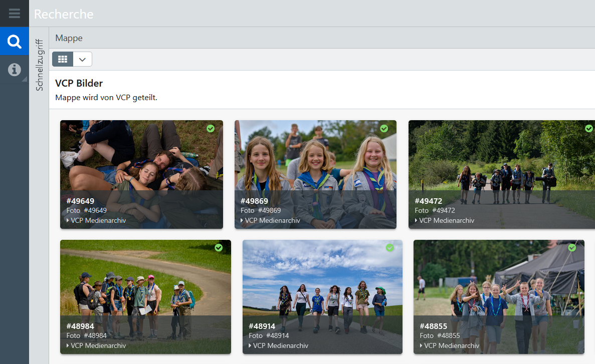Screen dimensions: 595x364
Task: Expand VCP Medienarchiv triangle on #48914
Action: [250, 345]
